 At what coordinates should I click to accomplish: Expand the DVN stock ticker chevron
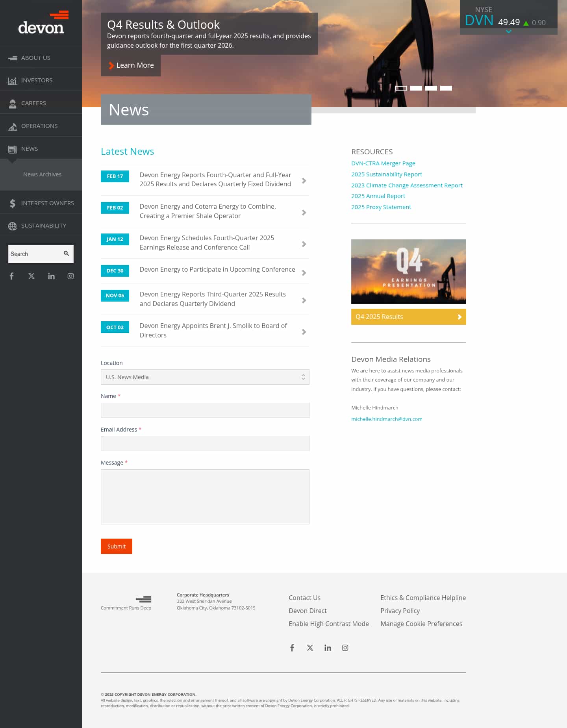[x=509, y=31]
